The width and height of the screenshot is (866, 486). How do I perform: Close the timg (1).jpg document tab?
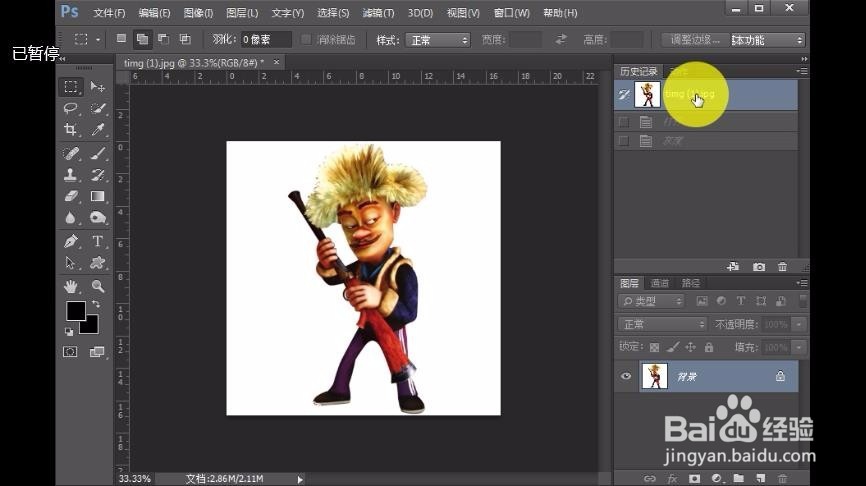276,62
